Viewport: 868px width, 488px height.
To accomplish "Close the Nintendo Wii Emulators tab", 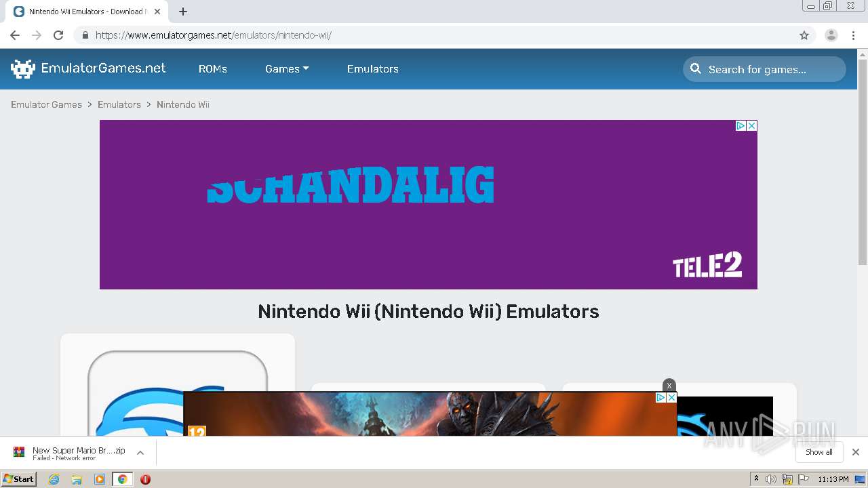I will (x=157, y=12).
